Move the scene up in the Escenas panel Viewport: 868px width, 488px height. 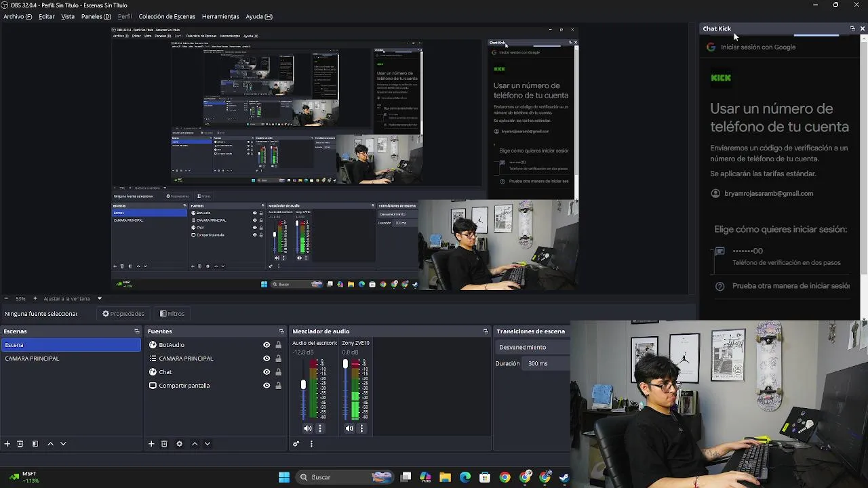tap(50, 444)
